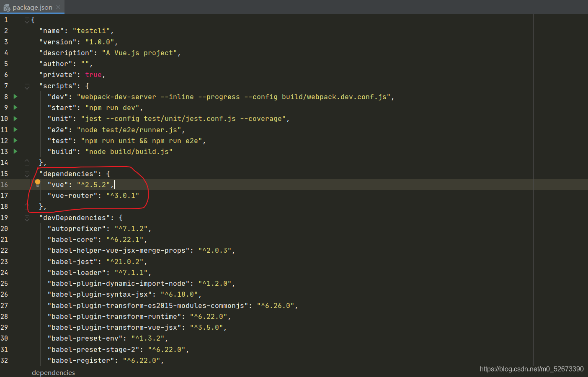The height and width of the screenshot is (377, 588).
Task: Click the "babel-preset-env" entry
Action: point(108,338)
